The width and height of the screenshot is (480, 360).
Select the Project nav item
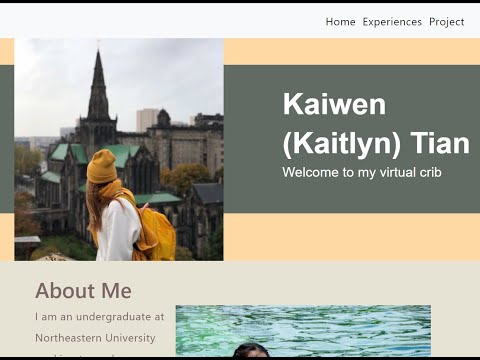(446, 22)
